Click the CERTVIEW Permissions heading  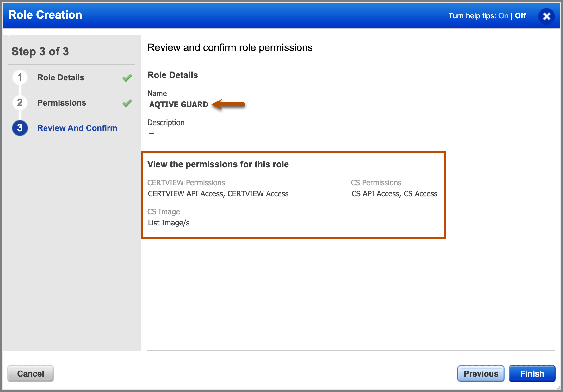coord(186,183)
